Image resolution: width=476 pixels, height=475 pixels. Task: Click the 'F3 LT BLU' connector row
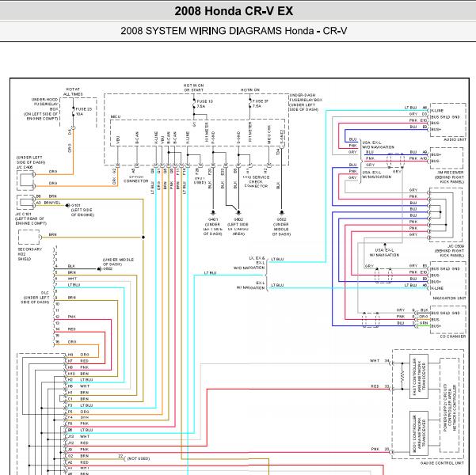click(80, 405)
